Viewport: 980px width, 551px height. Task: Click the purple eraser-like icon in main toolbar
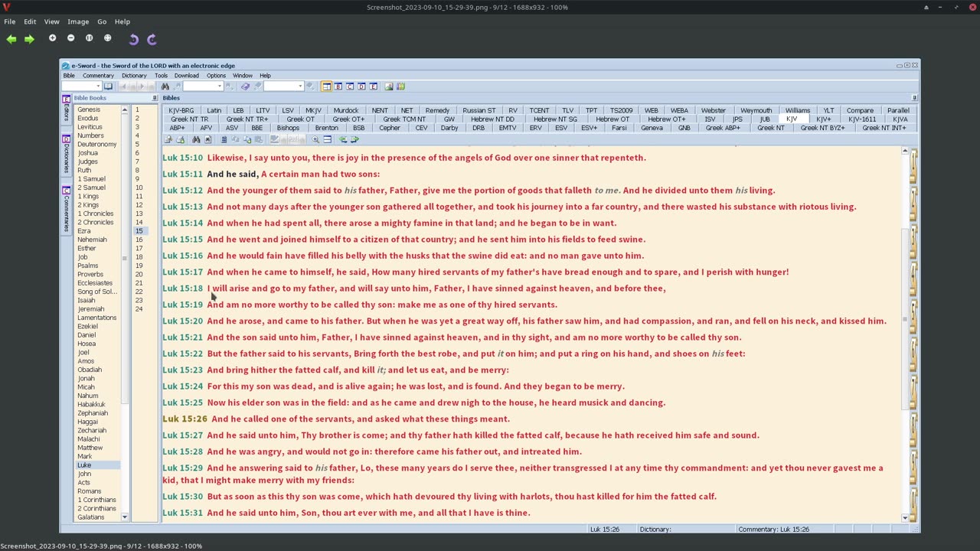(245, 86)
